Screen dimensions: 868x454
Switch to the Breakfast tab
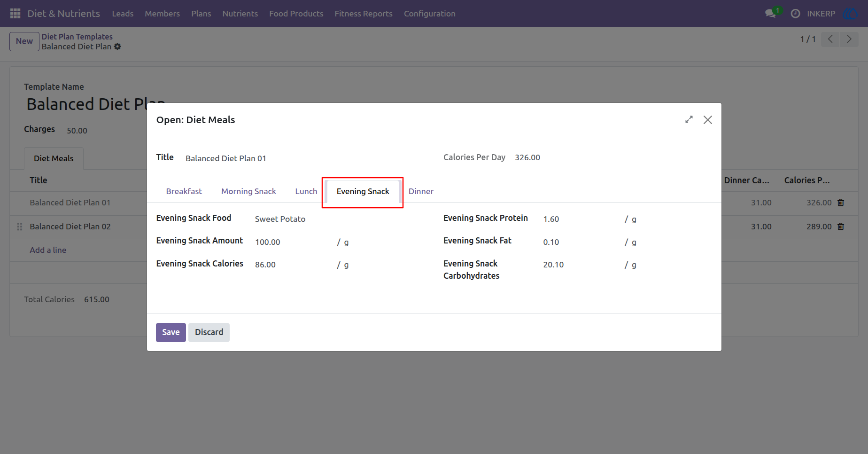pos(184,191)
